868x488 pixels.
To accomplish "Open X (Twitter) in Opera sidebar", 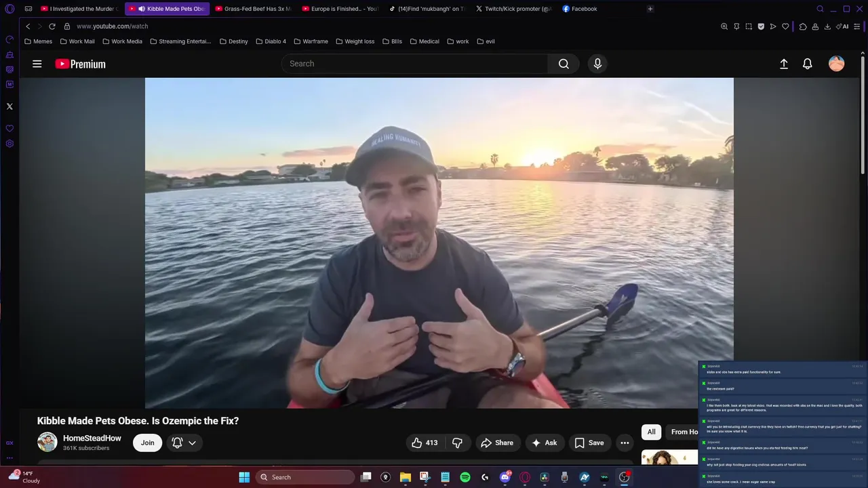I will 9,106.
